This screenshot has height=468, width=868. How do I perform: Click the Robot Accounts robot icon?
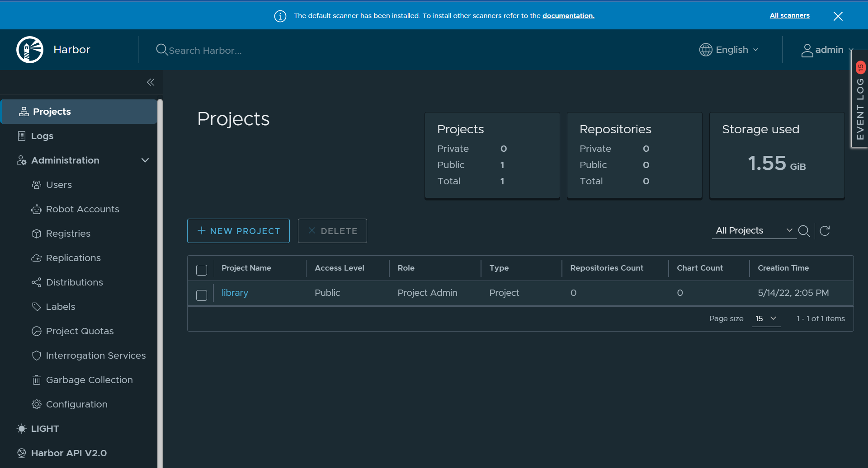pos(37,209)
